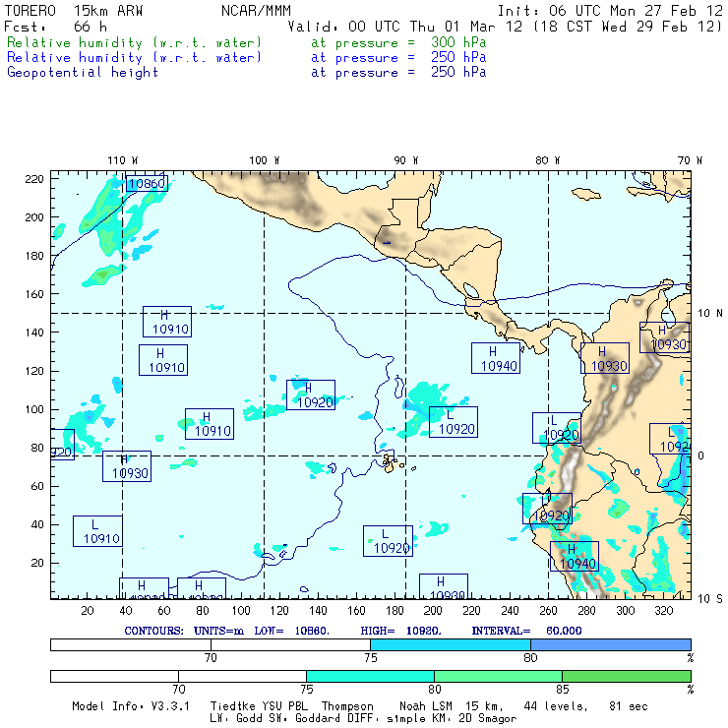Click the '10 S' latitude label
This screenshot has height=728, width=728.
click(x=710, y=599)
